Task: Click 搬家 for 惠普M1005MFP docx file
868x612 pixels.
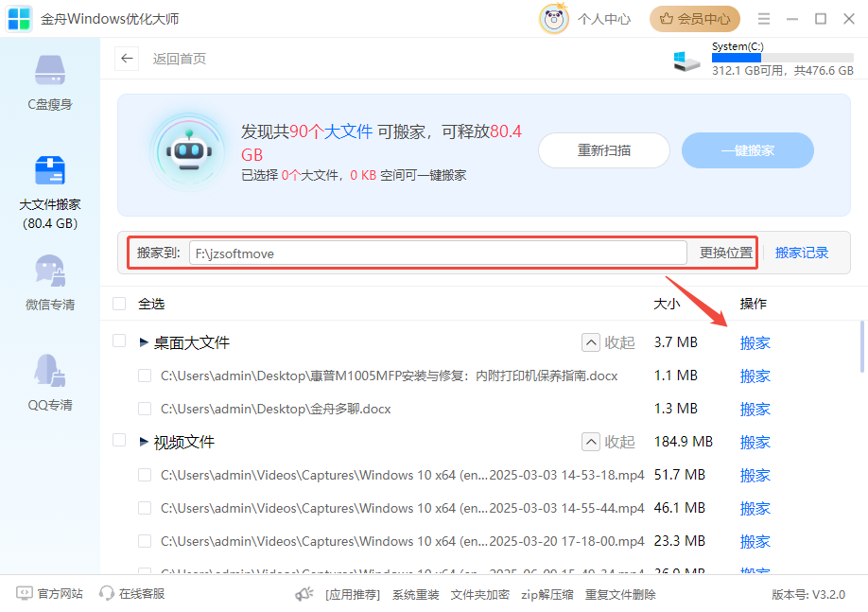Action: click(x=755, y=376)
